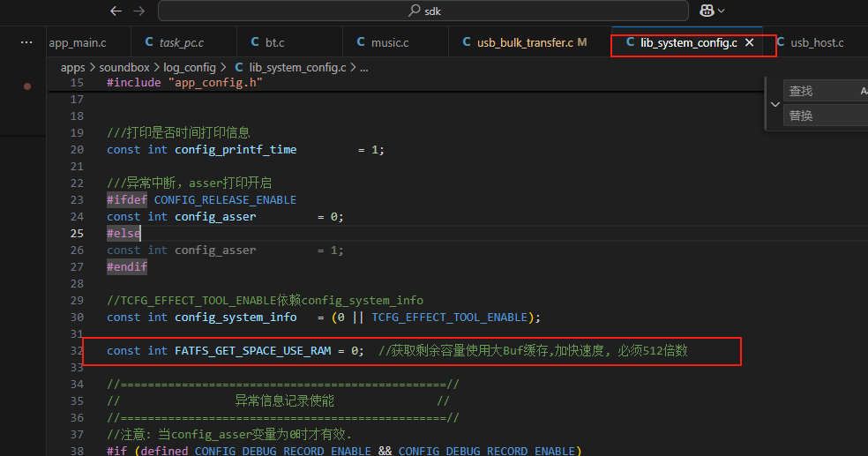Click TCFG_EFFECT_TOOL_ENABLE on line 30
Viewport: 868px width, 456px height.
pyautogui.click(x=450, y=318)
